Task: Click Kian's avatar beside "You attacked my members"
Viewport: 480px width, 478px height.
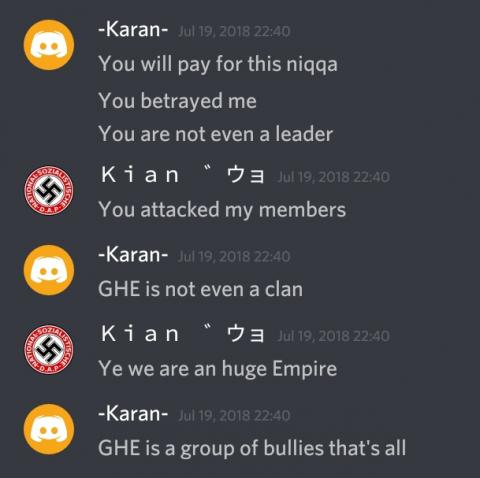Action: tap(49, 190)
